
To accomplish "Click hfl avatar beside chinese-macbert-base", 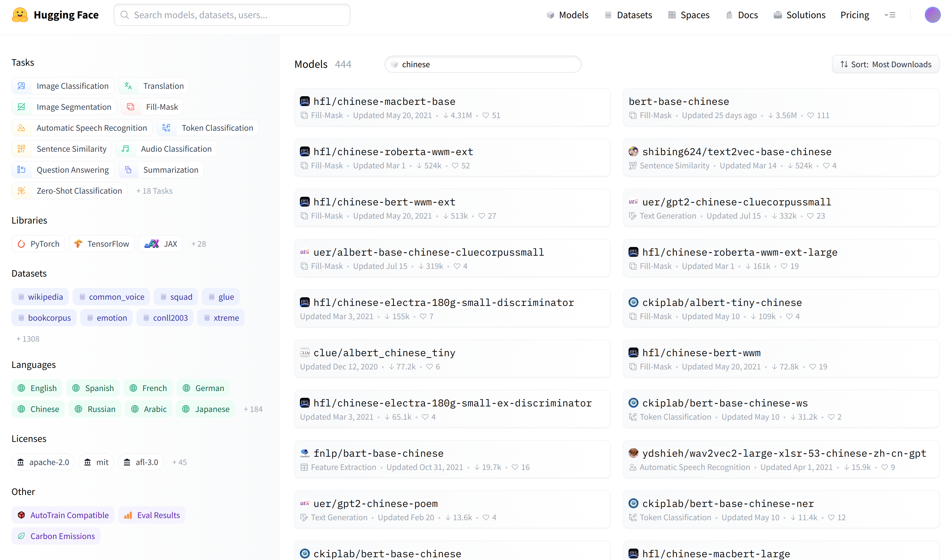I will pyautogui.click(x=305, y=101).
